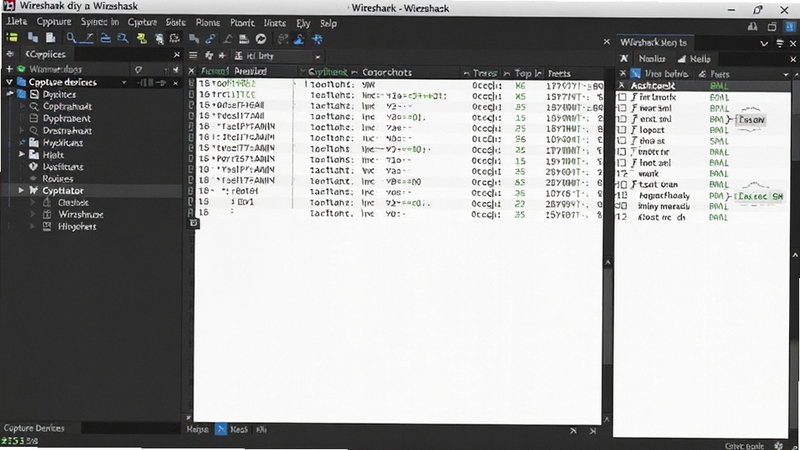Toggle checkbox for the 'near sml' row

coord(622,108)
